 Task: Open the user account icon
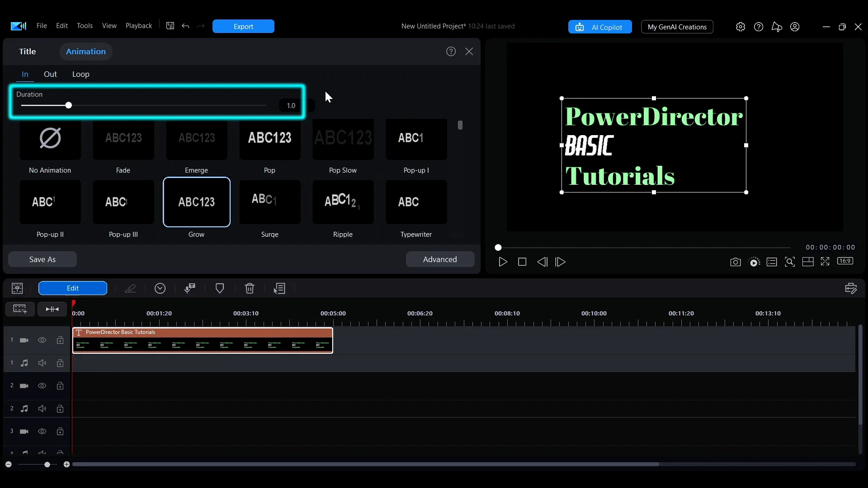click(795, 27)
